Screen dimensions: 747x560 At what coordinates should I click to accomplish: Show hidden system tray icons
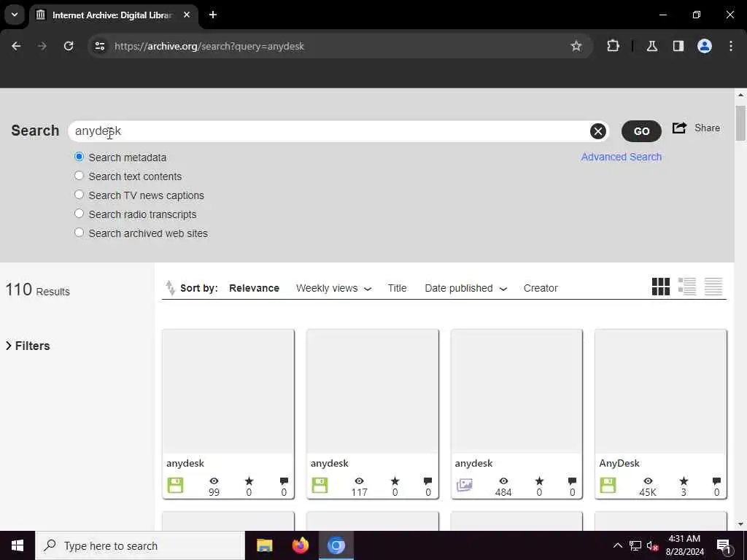click(x=617, y=545)
